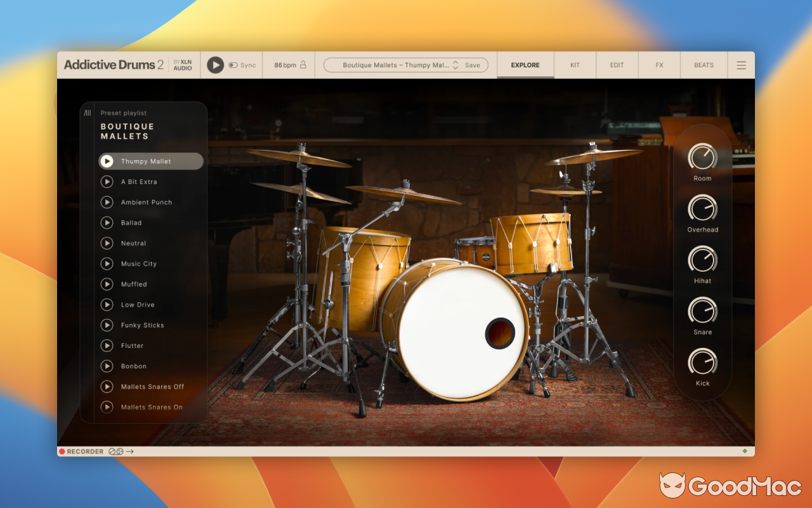Click the RECORDER red record indicator

tap(62, 451)
